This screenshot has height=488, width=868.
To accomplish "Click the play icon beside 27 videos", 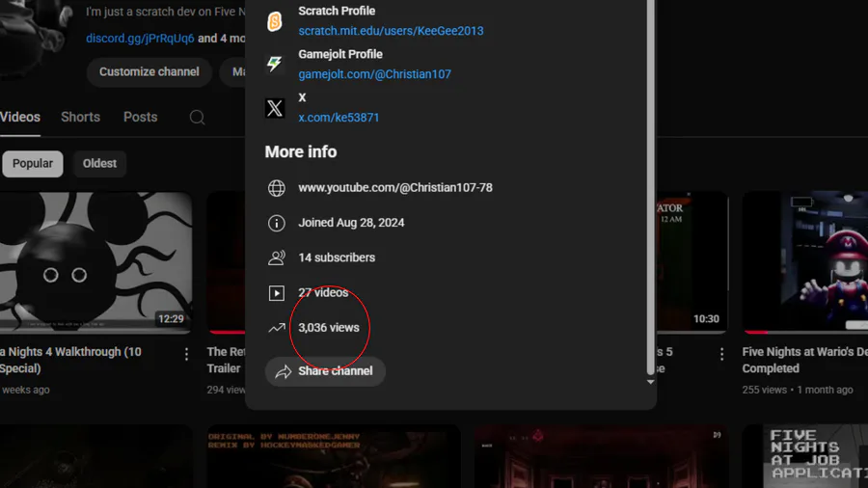I will (276, 292).
